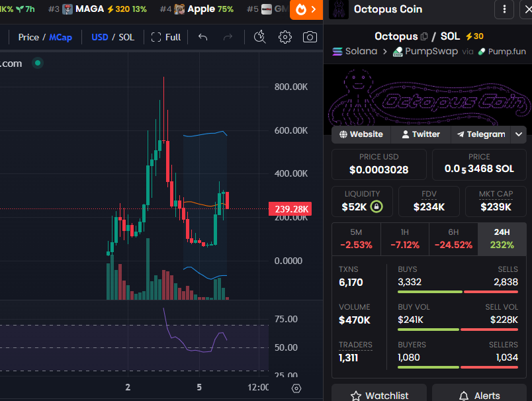
Task: Open the chart time axis settings icon
Action: (296, 388)
